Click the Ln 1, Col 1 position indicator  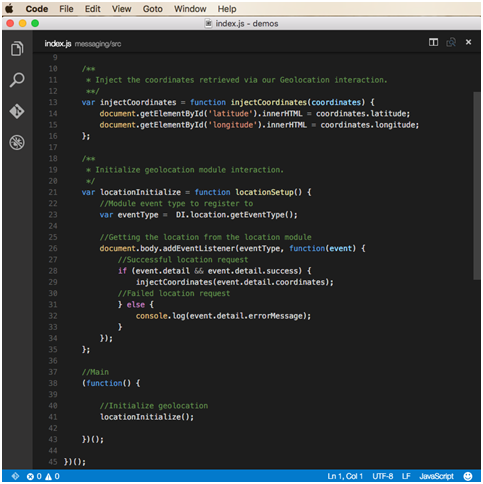click(345, 476)
